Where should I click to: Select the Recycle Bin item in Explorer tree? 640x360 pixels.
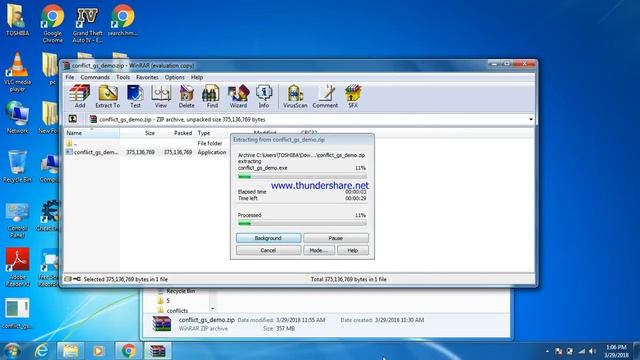[x=176, y=291]
